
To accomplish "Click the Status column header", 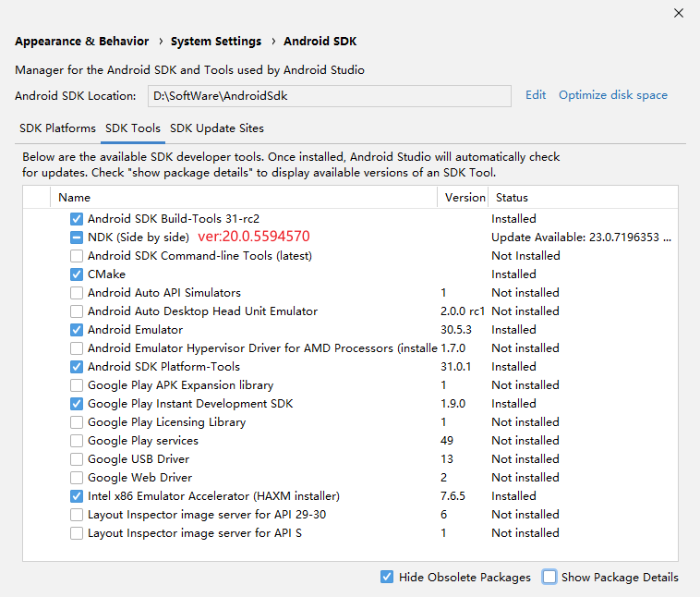I will point(512,198).
